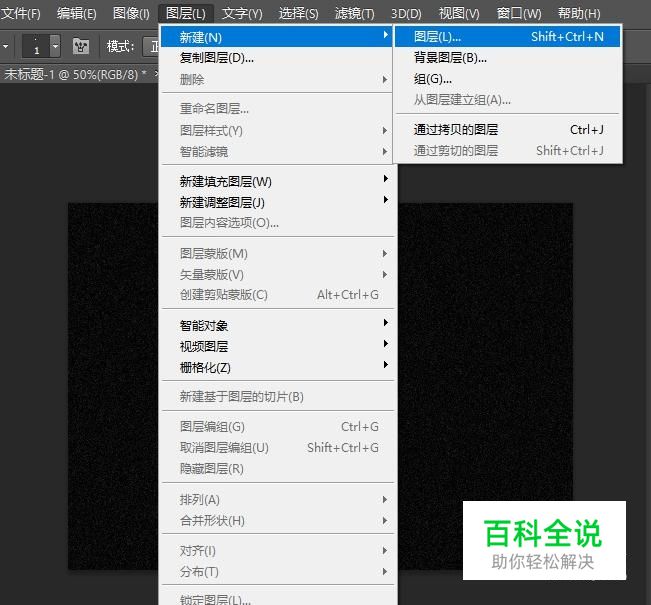Click 图层内容选项(O)... entry

[277, 223]
